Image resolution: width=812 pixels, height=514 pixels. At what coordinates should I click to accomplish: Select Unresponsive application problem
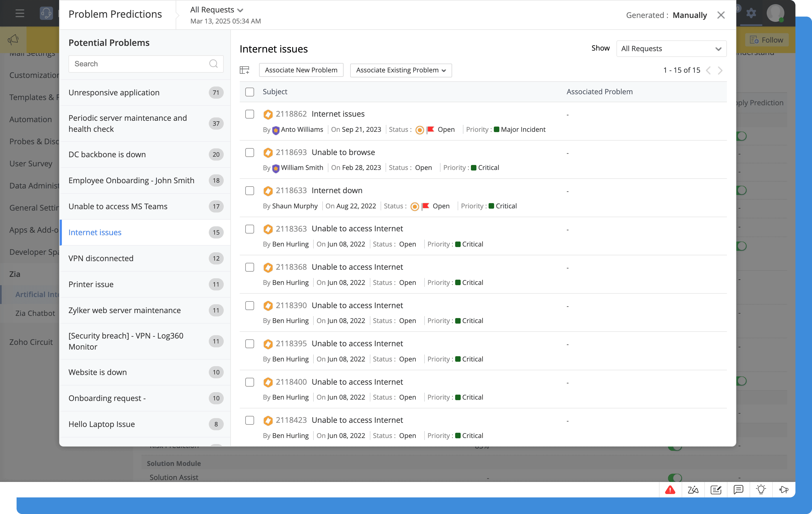click(114, 93)
